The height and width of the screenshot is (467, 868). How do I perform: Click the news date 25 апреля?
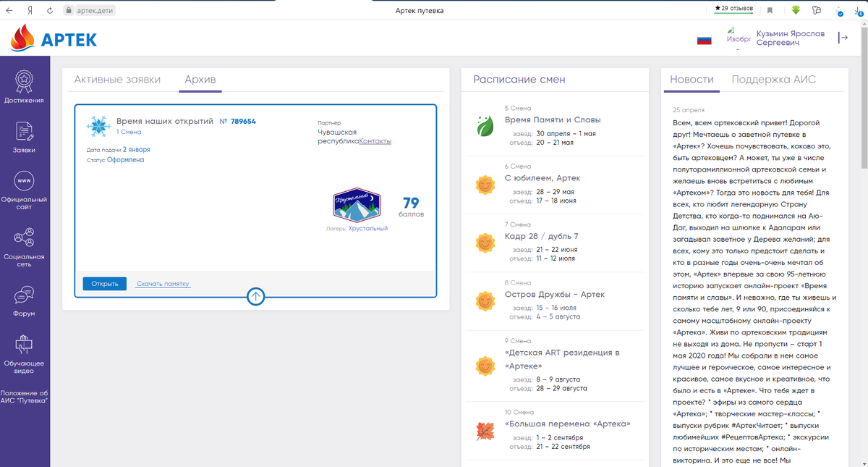(x=689, y=110)
